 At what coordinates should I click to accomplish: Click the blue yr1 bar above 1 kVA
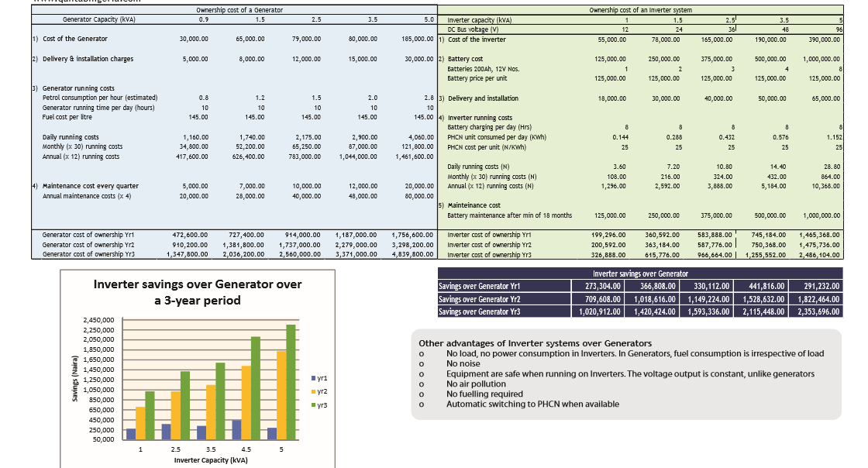click(x=131, y=434)
